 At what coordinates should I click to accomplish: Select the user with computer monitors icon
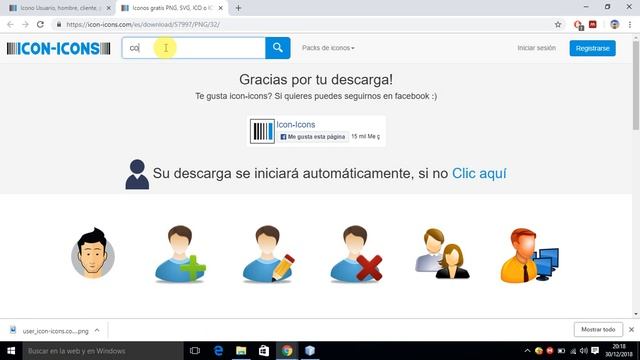coord(530,255)
